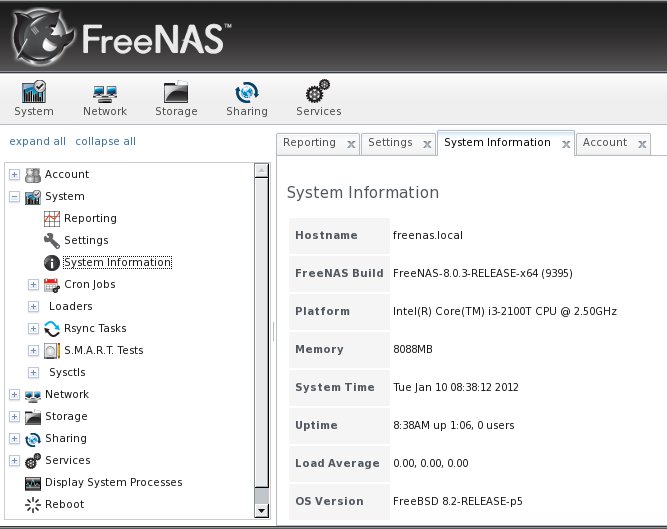
Task: Click the Display System Processes monitor icon
Action: click(x=33, y=483)
